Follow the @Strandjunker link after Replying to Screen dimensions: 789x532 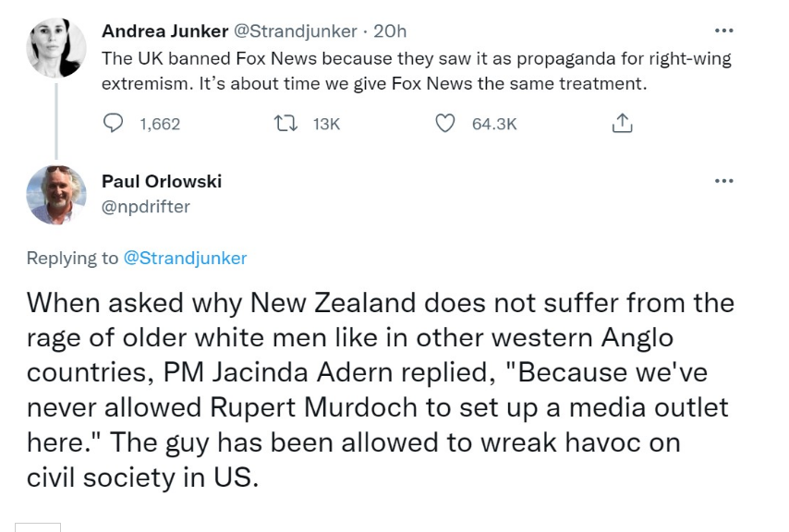click(x=186, y=259)
